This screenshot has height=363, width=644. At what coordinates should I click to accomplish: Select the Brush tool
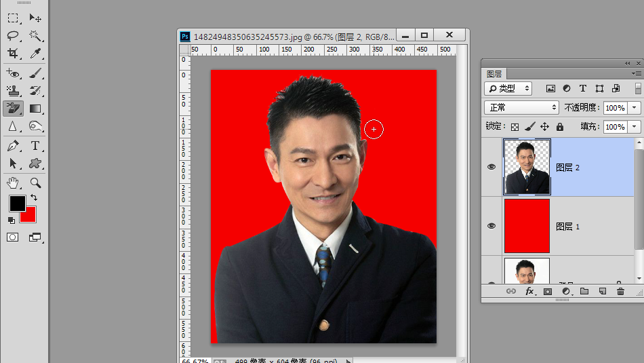click(35, 73)
